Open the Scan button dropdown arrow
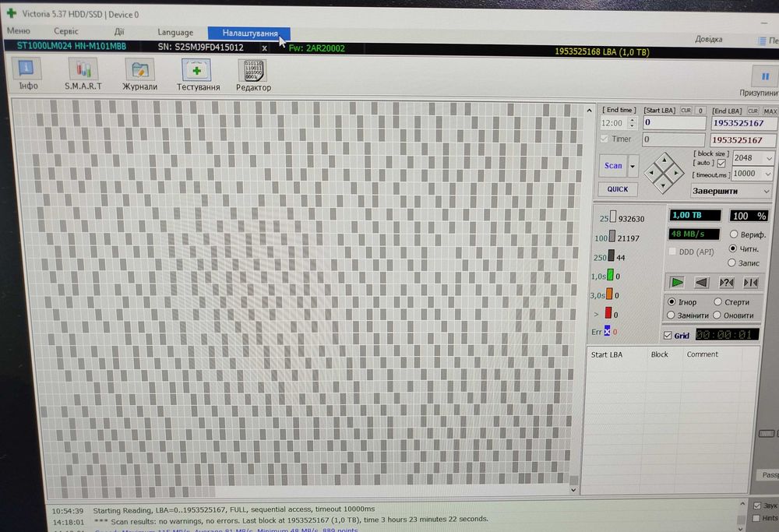 [x=633, y=166]
